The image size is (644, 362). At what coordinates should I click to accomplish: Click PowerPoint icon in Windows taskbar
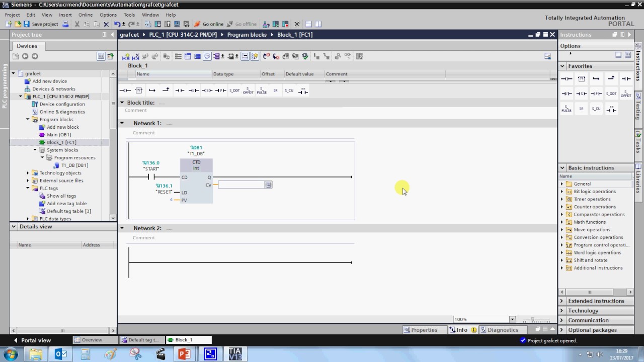[184, 354]
